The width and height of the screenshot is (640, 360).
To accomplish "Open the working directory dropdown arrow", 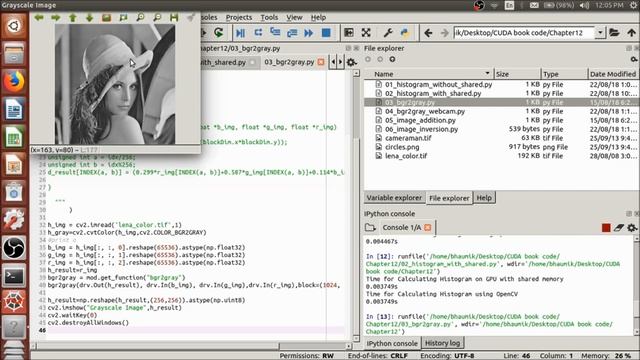I will [x=600, y=33].
